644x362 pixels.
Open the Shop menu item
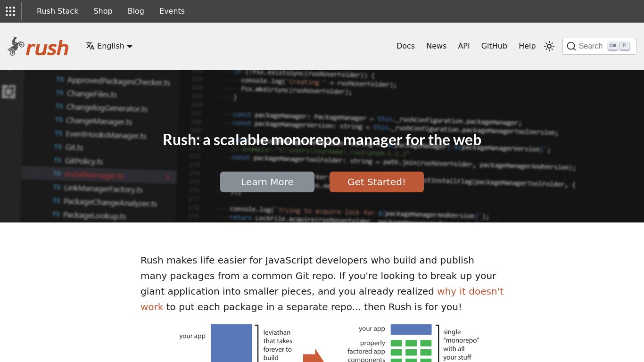pyautogui.click(x=103, y=11)
